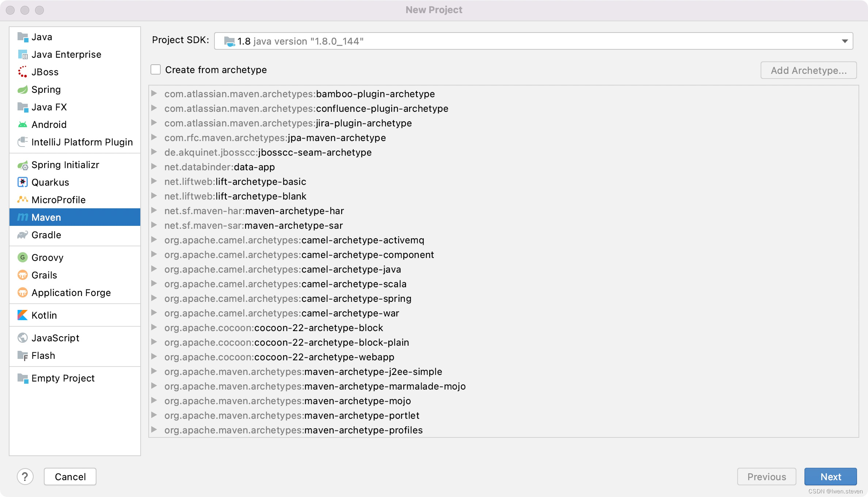
Task: Select maven-archetype-marmalade-mojo row text
Action: click(x=315, y=386)
